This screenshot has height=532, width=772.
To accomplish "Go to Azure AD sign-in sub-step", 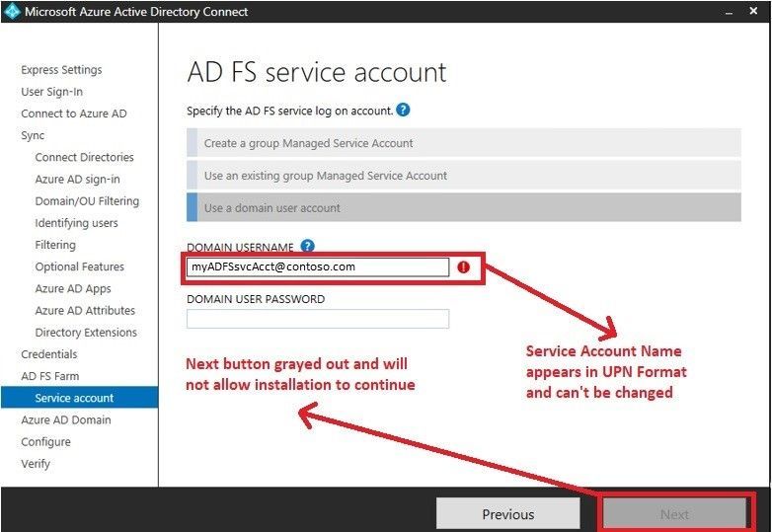I will pyautogui.click(x=77, y=179).
